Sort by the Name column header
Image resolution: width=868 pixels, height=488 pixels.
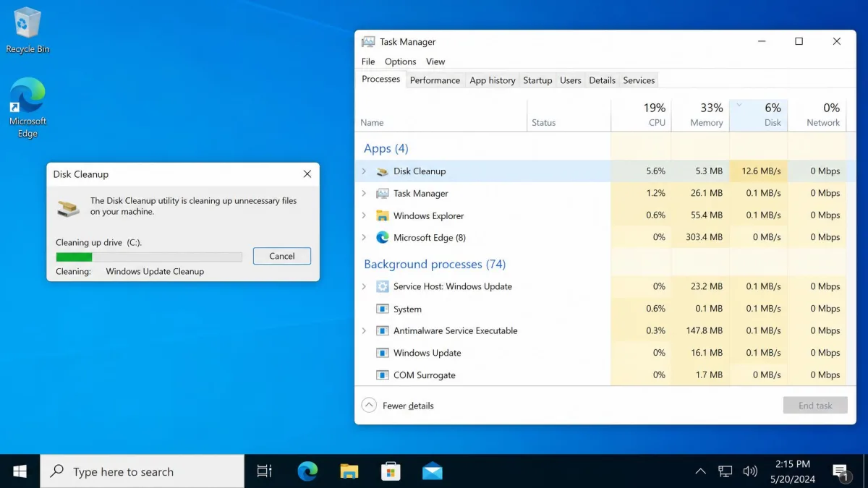[x=442, y=115]
